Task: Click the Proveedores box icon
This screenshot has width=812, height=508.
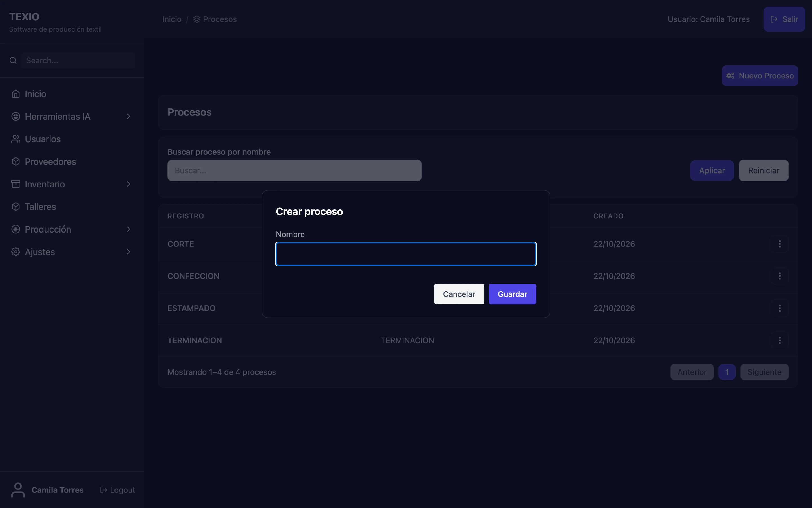Action: (x=16, y=161)
